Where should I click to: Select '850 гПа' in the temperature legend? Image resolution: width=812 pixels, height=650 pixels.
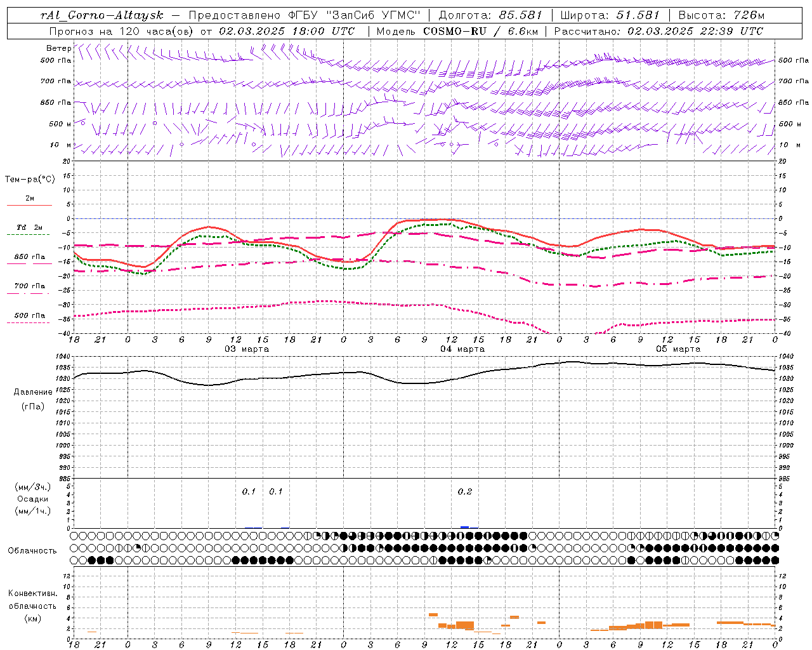(x=29, y=257)
